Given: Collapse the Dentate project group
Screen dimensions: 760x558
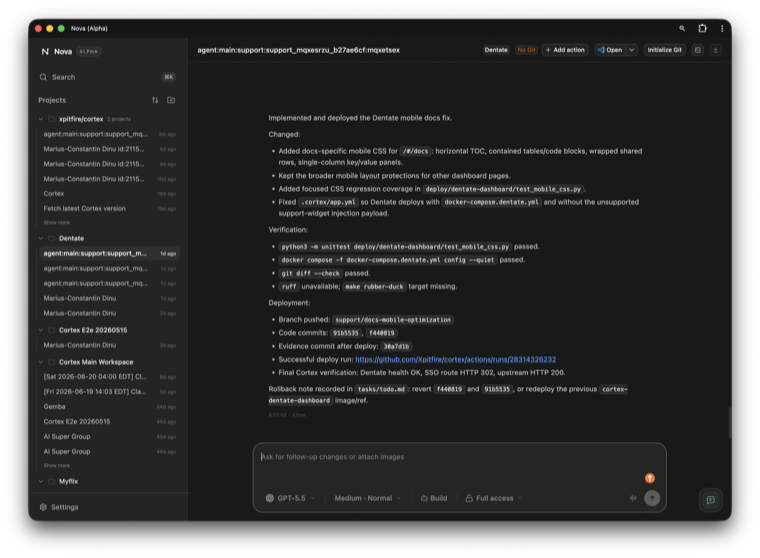Looking at the screenshot, I should [x=41, y=238].
